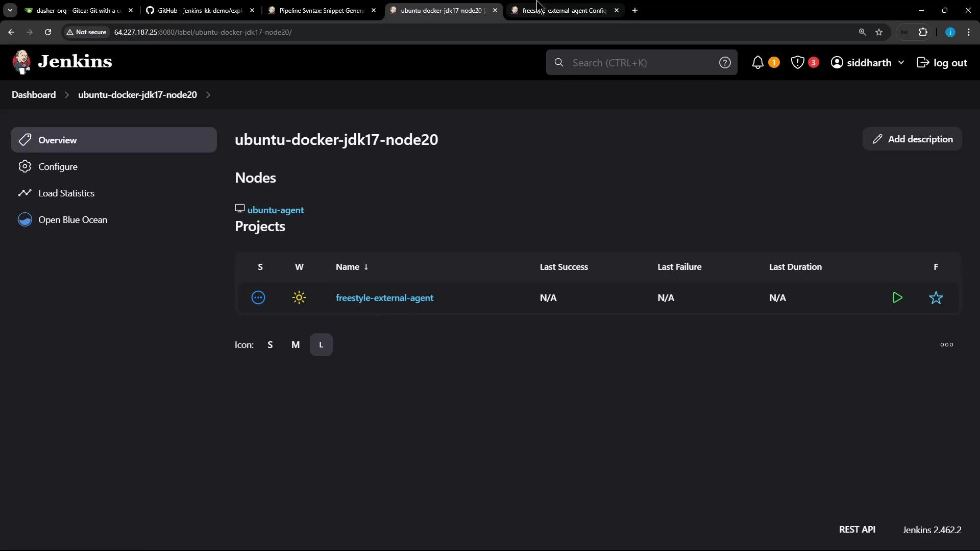The image size is (980, 551).
Task: Click the Add description button
Action: tap(912, 139)
